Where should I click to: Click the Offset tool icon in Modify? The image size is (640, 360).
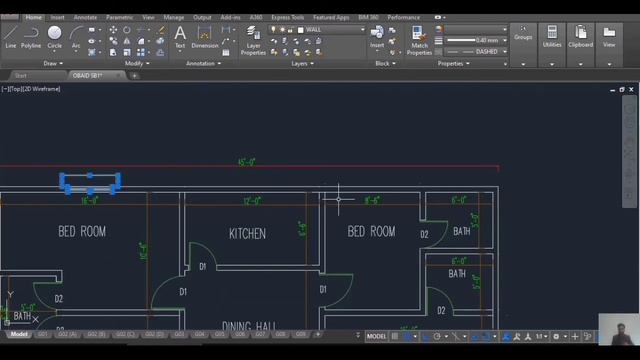click(160, 52)
